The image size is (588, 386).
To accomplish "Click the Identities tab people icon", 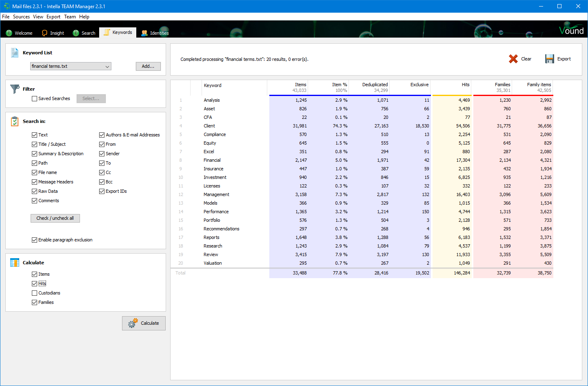I will click(144, 33).
